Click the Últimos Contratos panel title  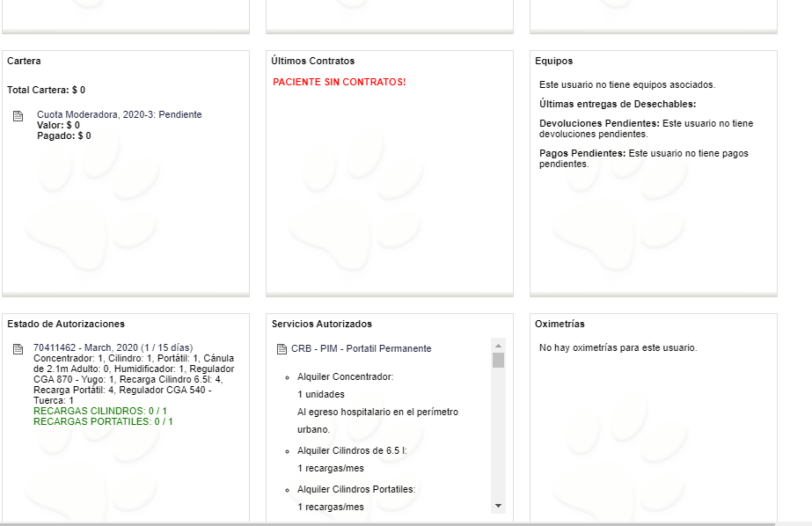coord(313,61)
